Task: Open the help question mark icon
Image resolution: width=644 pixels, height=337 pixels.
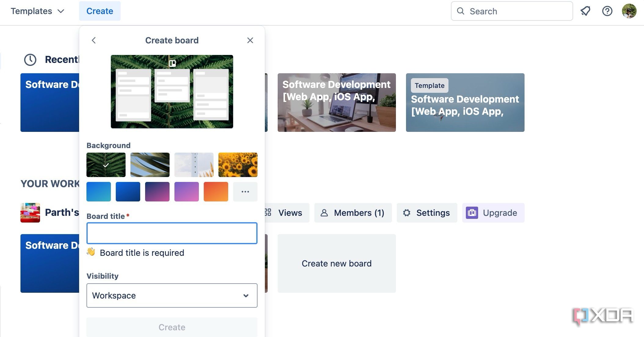Action: [607, 11]
